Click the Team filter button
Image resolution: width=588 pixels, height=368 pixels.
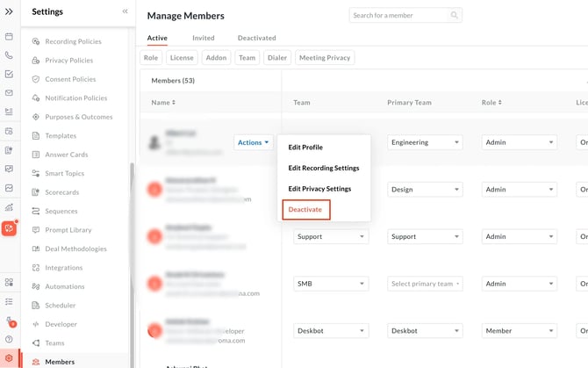coord(247,58)
